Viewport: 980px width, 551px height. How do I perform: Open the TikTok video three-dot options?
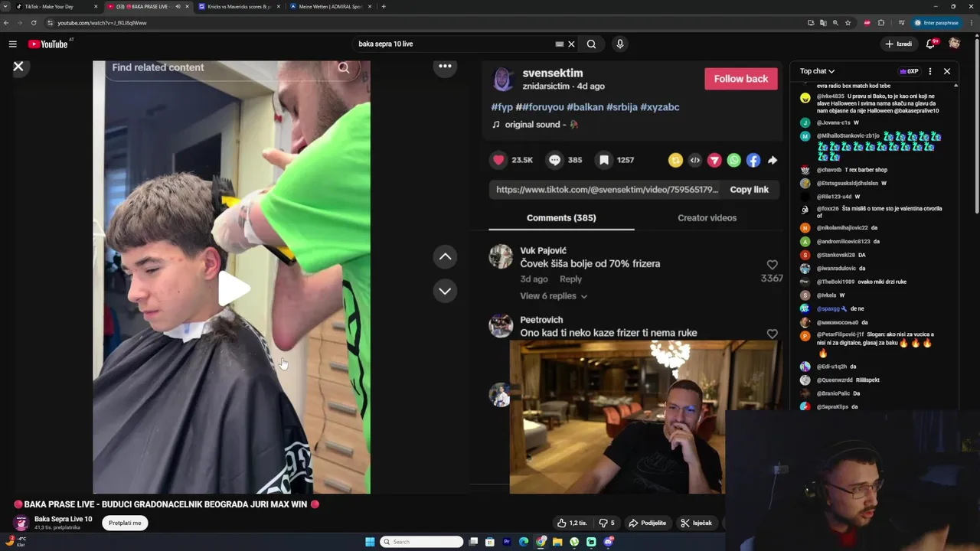[x=445, y=66]
